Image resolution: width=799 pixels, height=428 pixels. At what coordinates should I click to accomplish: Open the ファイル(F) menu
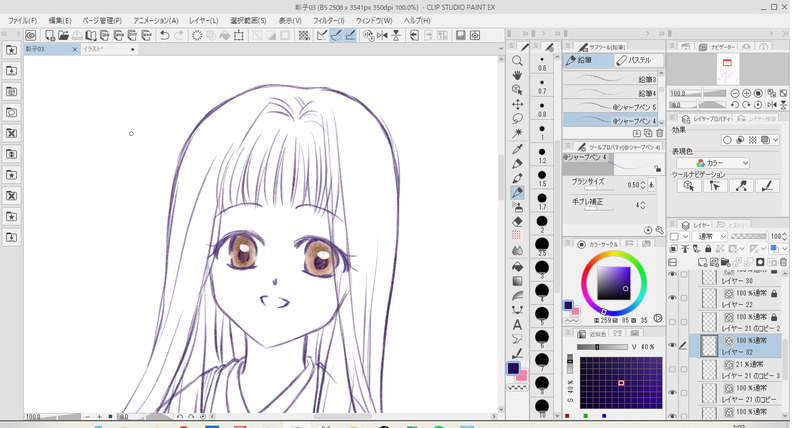click(22, 21)
